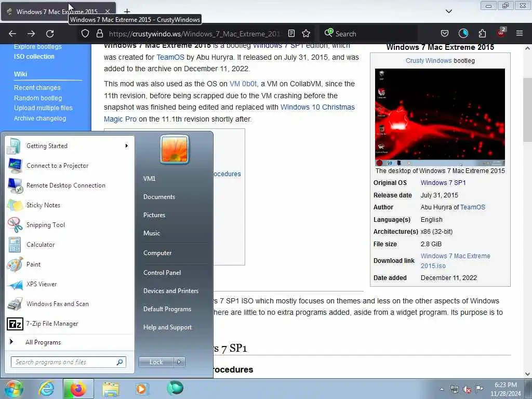This screenshot has height=399, width=532.
Task: Expand the list-all-tabs chevron
Action: coord(448,11)
